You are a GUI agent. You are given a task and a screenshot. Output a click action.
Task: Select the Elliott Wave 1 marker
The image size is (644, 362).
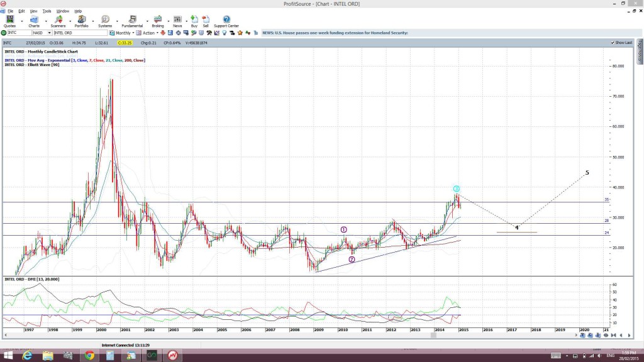[344, 230]
